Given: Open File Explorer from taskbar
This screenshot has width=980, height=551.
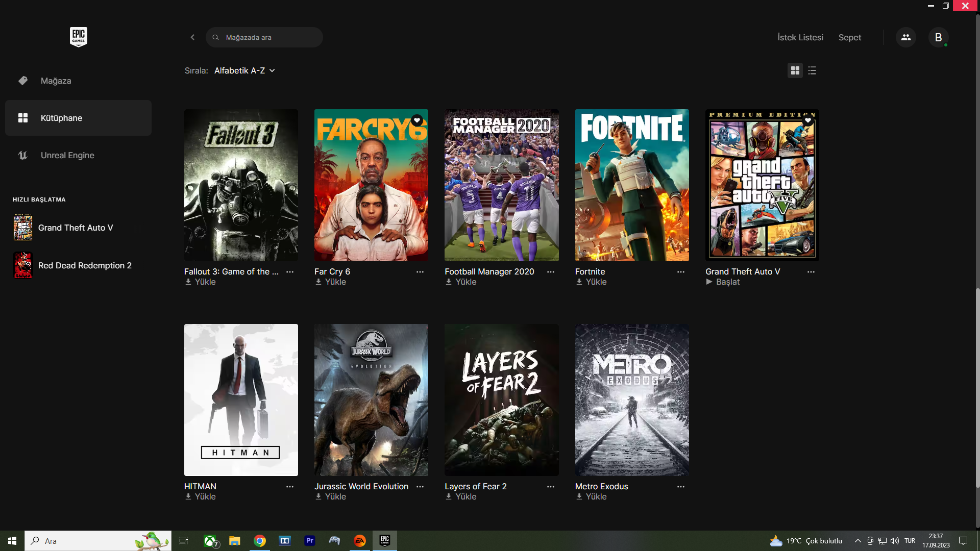Looking at the screenshot, I should (235, 541).
